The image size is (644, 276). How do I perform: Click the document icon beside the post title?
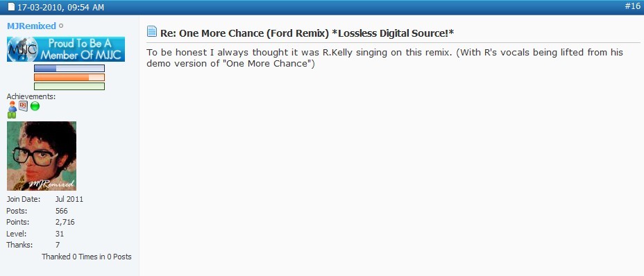(x=152, y=32)
